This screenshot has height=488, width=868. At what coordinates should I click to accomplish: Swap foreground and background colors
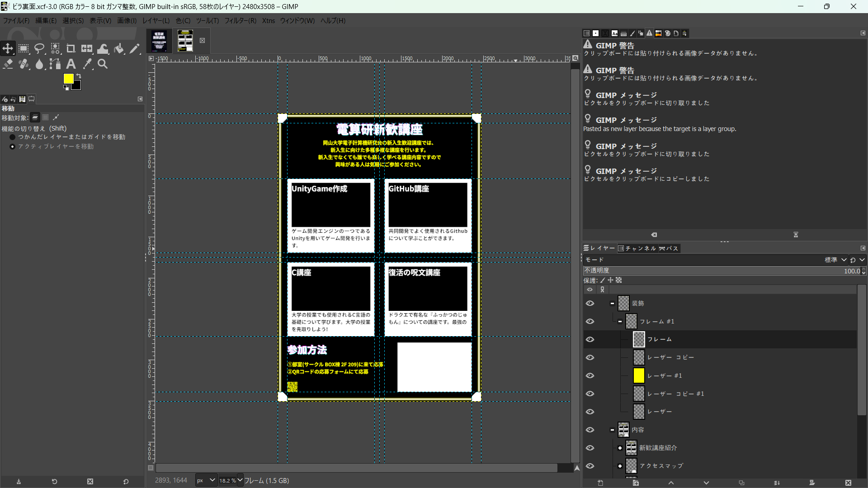(79, 76)
